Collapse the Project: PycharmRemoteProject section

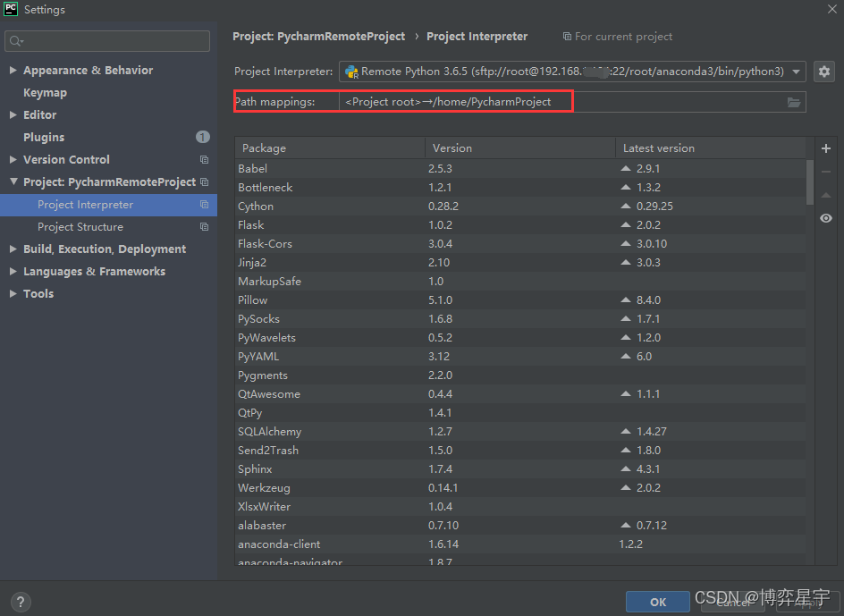[x=13, y=181]
